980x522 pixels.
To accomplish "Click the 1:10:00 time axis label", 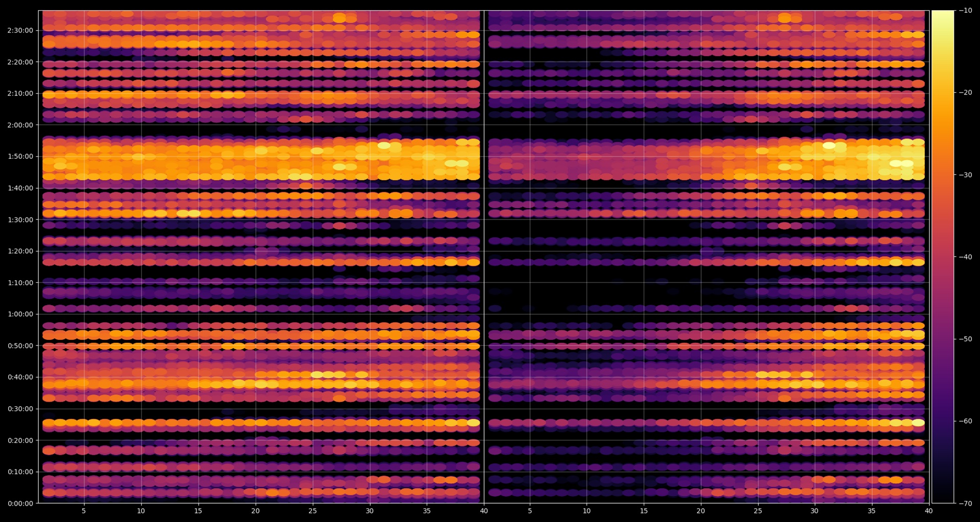I will pyautogui.click(x=20, y=283).
